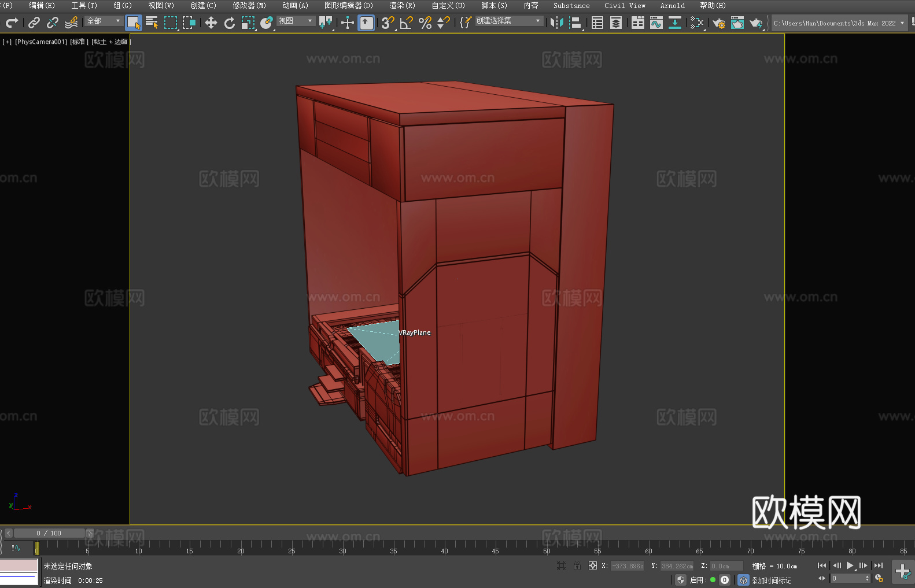The image size is (915, 588).
Task: Open the Rendered Frame Window
Action: click(x=737, y=23)
